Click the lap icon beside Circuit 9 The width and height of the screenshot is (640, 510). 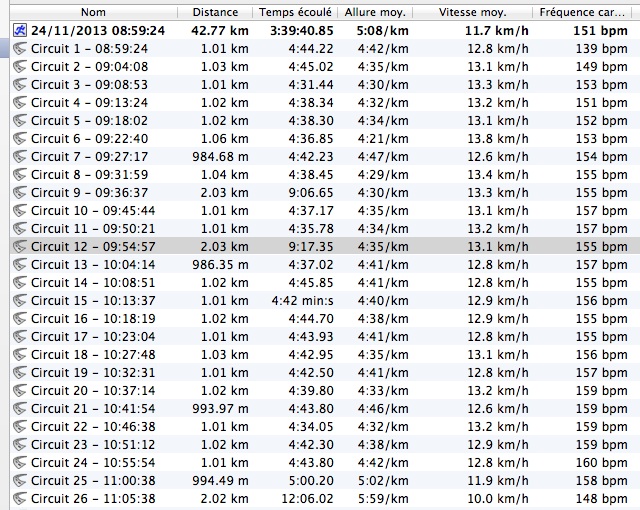(20, 193)
